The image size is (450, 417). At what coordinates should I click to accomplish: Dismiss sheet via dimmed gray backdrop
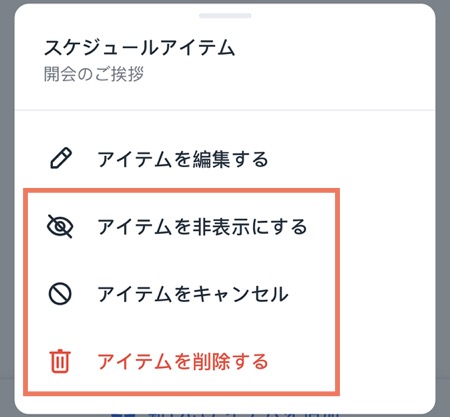[x=7, y=200]
